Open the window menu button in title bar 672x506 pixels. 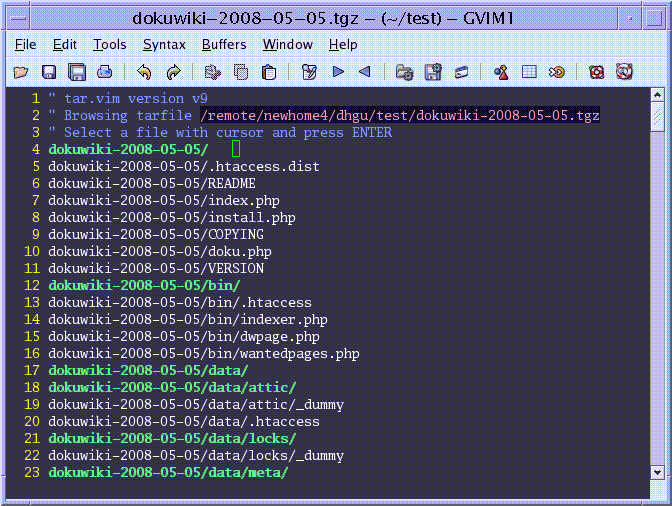coord(18,18)
